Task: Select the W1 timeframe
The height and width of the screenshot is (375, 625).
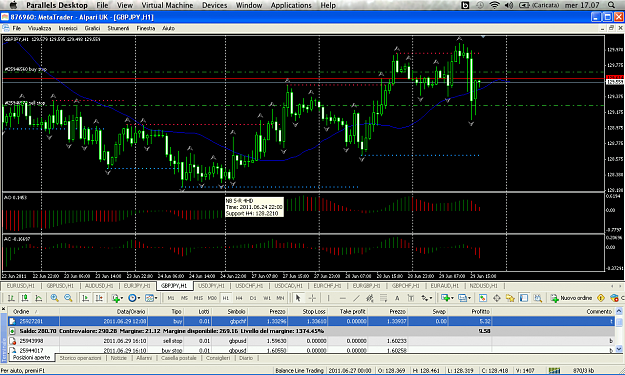Action: [267, 298]
